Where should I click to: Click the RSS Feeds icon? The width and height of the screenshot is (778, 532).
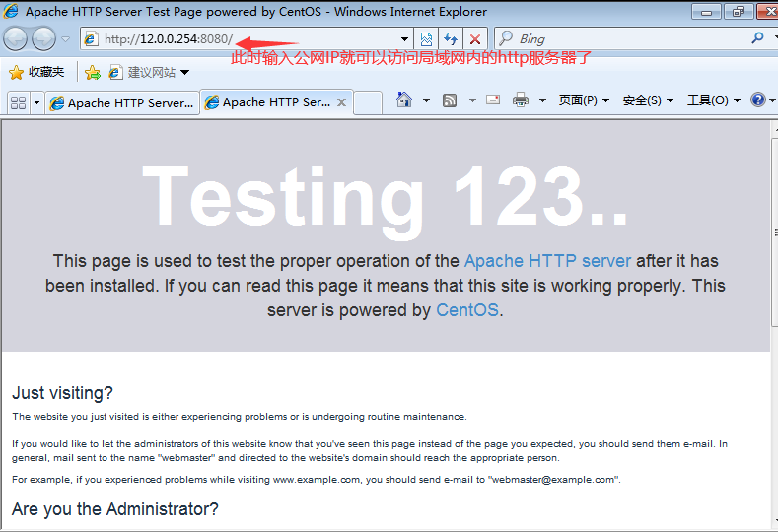[x=450, y=100]
